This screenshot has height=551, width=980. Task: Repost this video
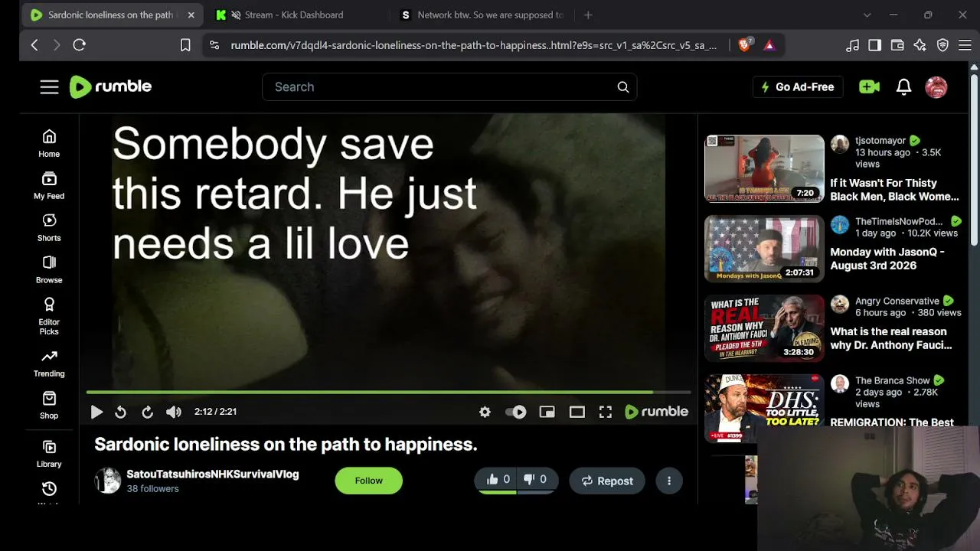tap(607, 481)
